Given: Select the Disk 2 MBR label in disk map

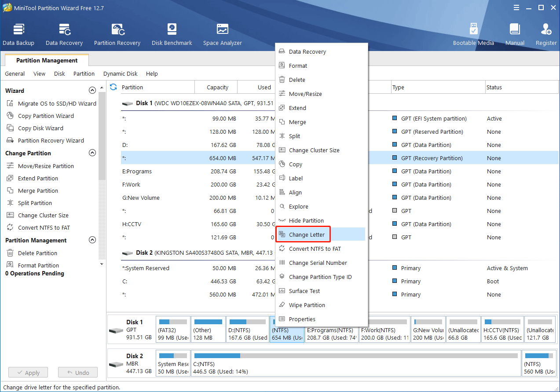Looking at the screenshot, I should click(131, 363).
